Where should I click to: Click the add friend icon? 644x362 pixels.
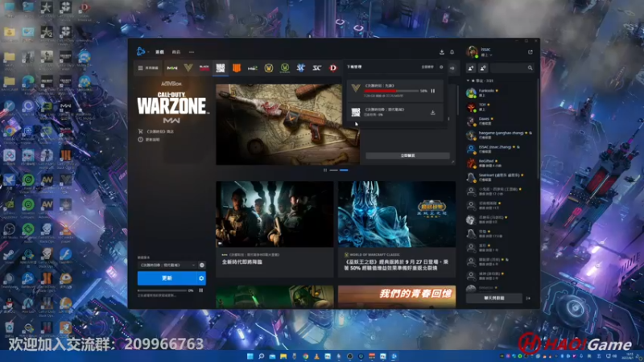471,68
